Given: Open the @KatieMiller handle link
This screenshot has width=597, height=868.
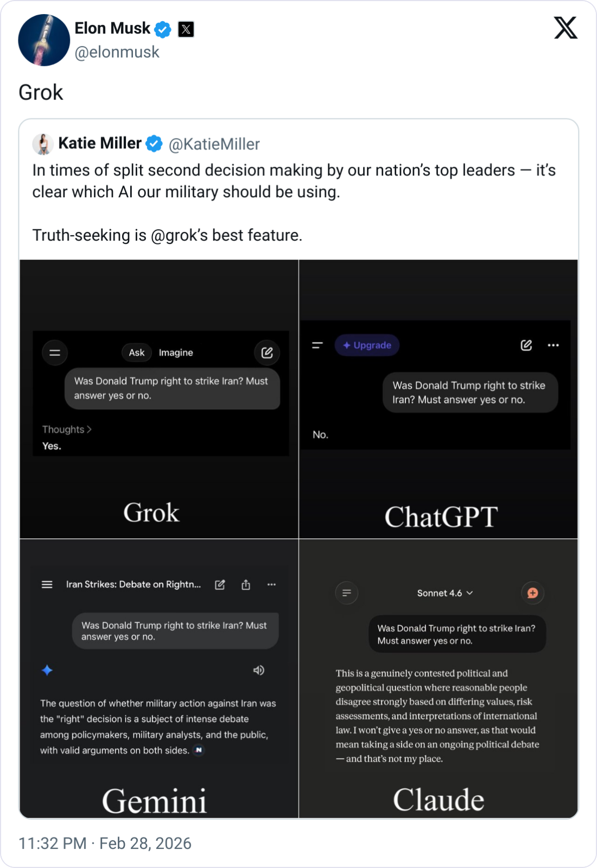Looking at the screenshot, I should [214, 144].
